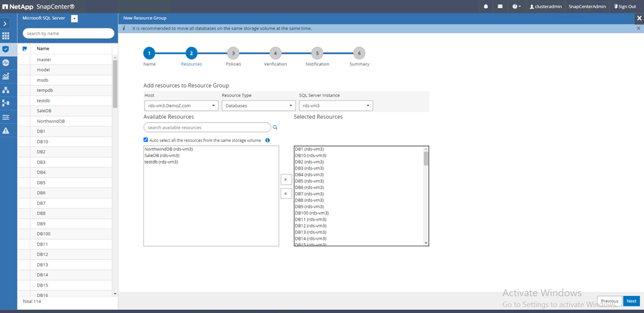Screen dimensions: 644x313
Task: Click the Selected Resources list scrollbar
Action: 426,158
